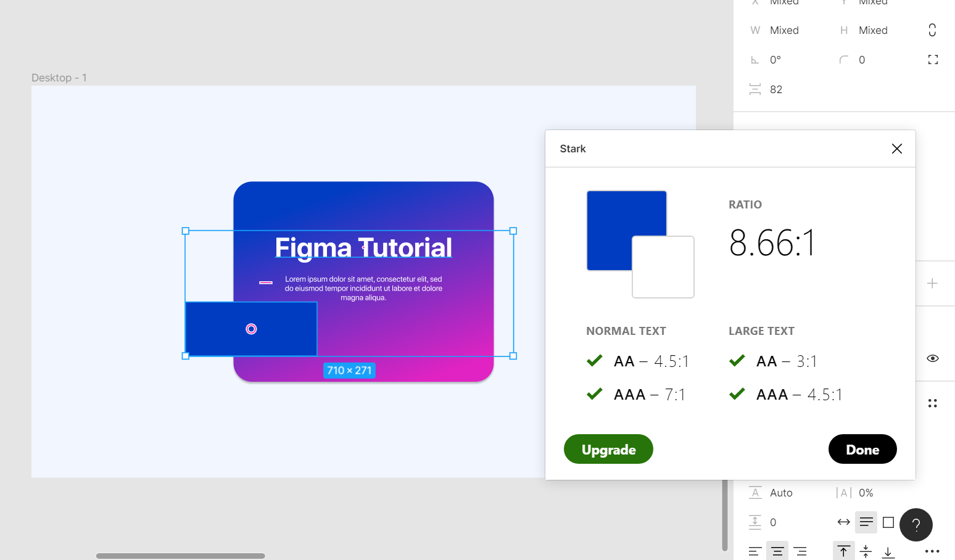
Task: Click the pink circle in the blue rectangle
Action: 251,329
